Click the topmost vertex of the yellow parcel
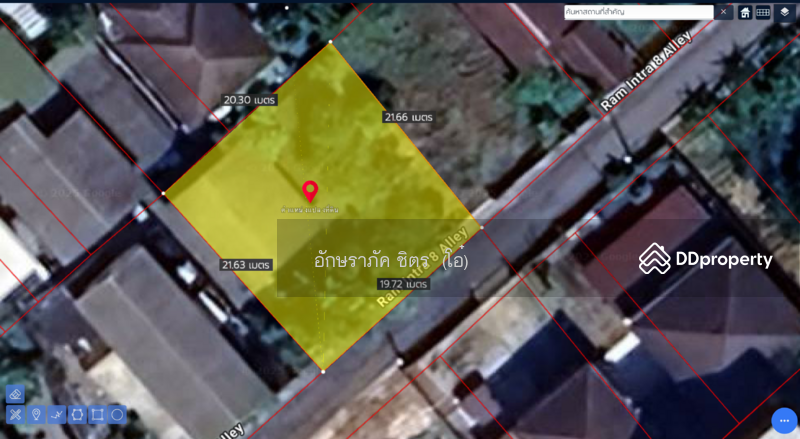 click(x=331, y=42)
